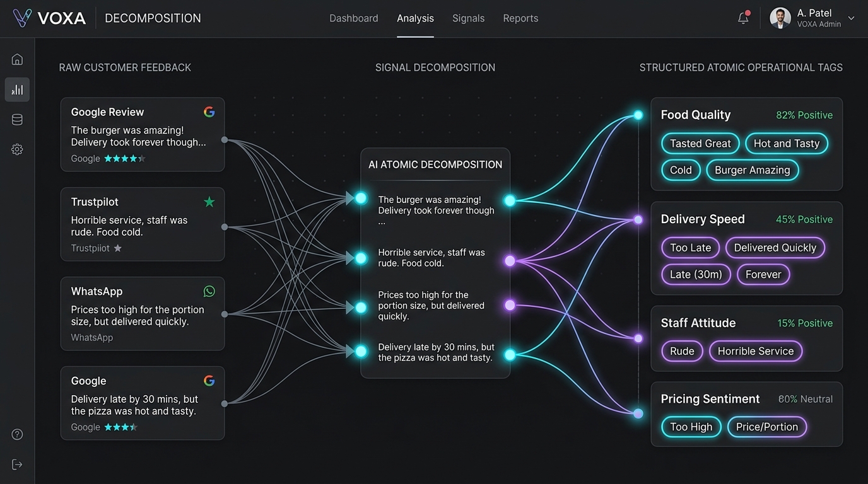The height and width of the screenshot is (484, 868).
Task: Click the help question mark icon
Action: click(x=17, y=434)
